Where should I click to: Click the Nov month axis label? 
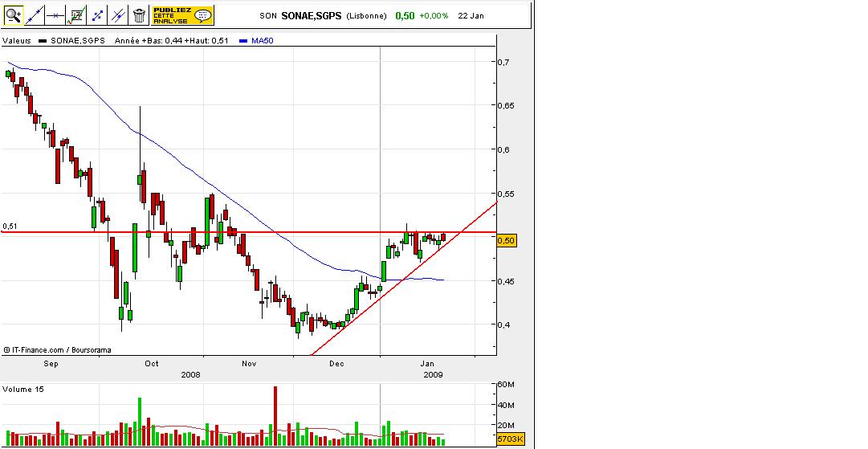pos(249,364)
